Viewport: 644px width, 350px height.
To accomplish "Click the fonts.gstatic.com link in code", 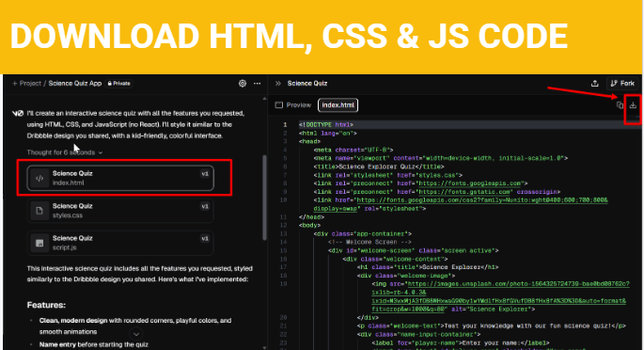I will click(464, 192).
